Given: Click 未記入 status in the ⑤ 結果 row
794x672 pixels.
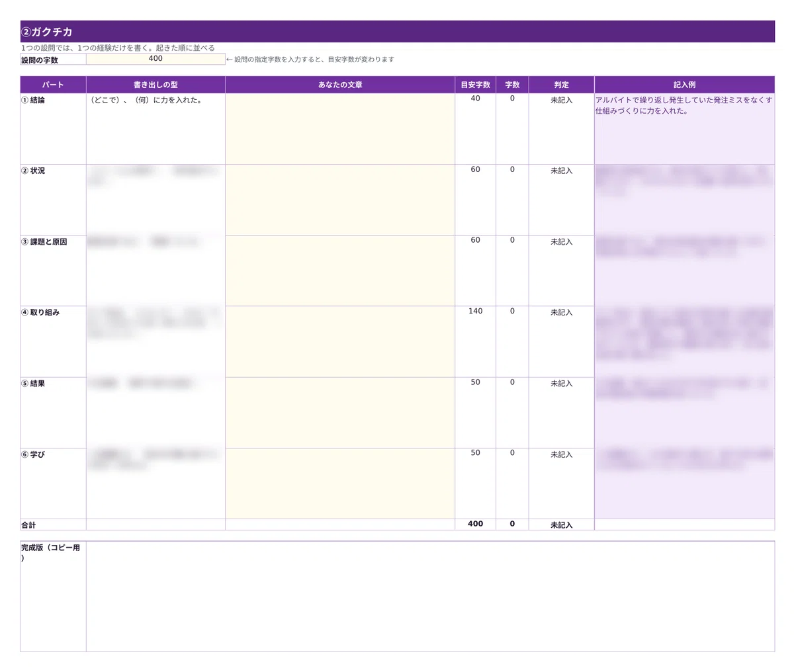Looking at the screenshot, I should click(x=561, y=384).
